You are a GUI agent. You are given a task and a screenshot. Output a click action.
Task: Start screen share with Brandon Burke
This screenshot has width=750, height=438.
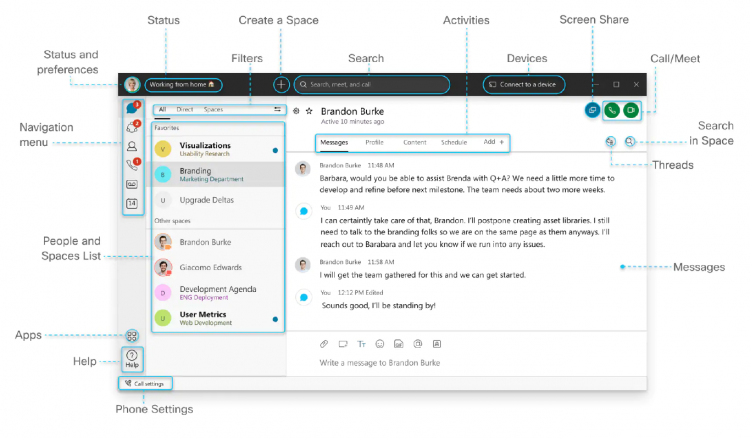click(x=592, y=110)
